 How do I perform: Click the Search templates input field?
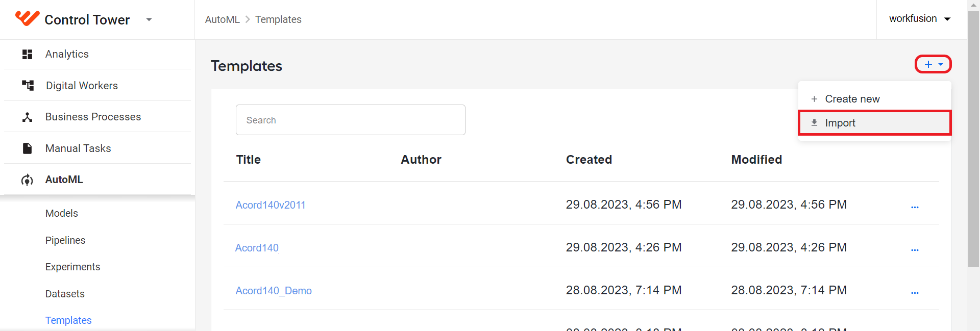(x=351, y=120)
